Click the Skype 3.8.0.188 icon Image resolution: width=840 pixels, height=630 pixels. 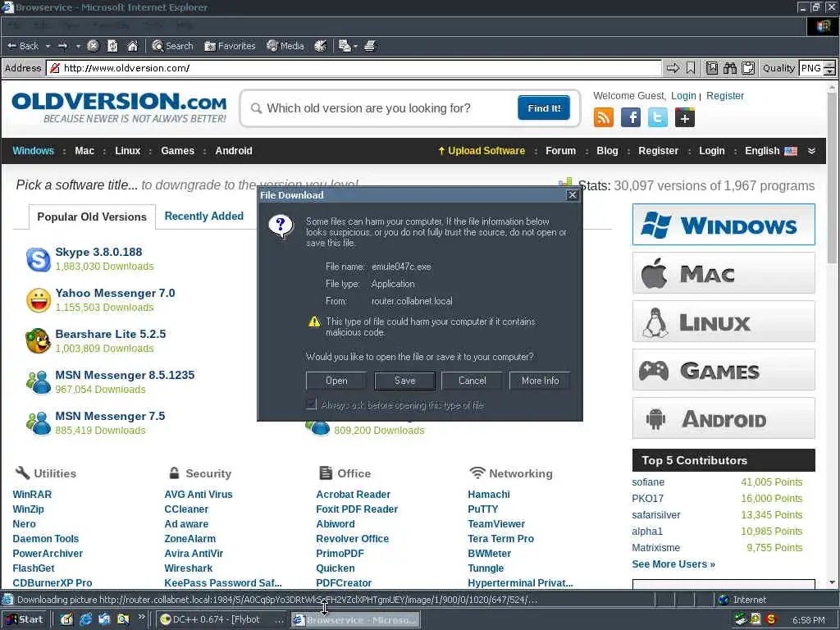pyautogui.click(x=38, y=259)
